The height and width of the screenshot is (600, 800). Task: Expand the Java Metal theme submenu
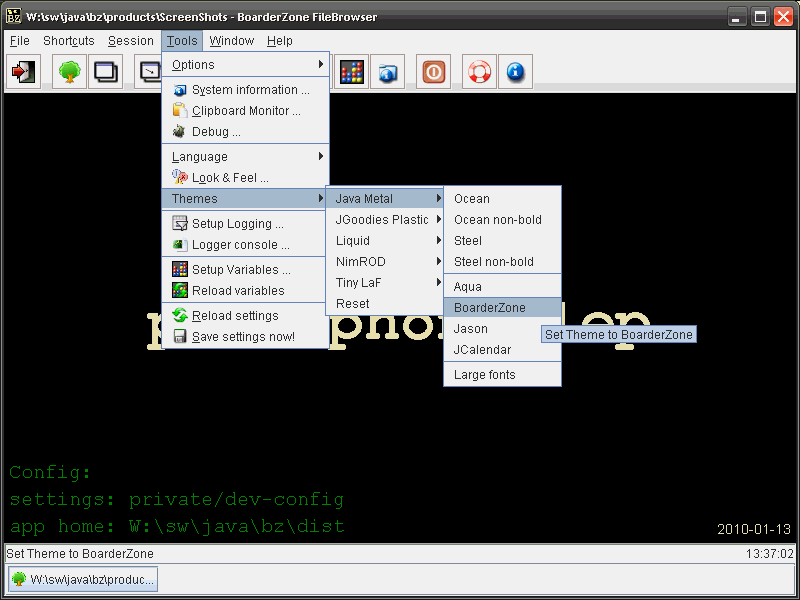tap(385, 198)
